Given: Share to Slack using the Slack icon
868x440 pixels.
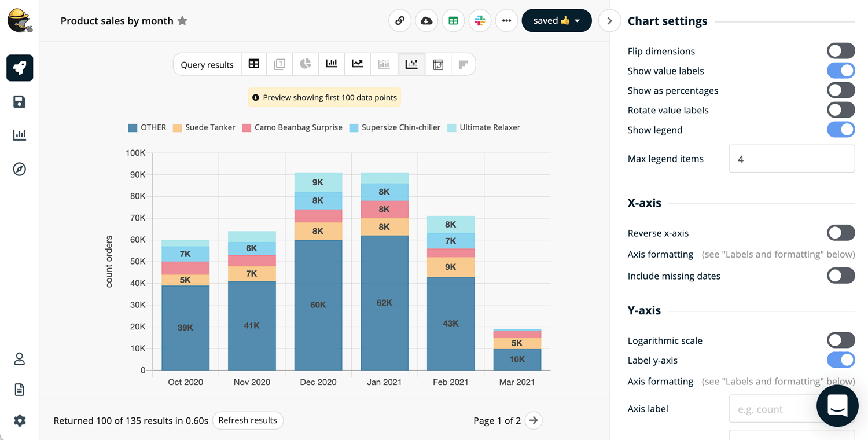Looking at the screenshot, I should (x=480, y=21).
